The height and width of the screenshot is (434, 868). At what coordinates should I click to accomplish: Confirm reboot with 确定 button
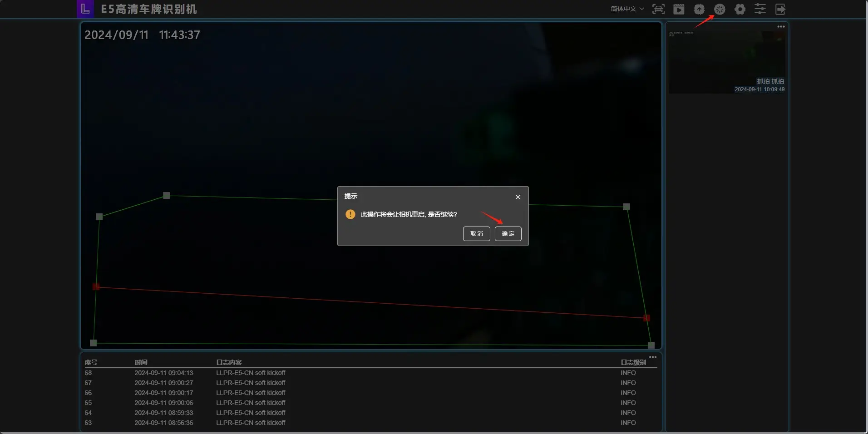508,234
